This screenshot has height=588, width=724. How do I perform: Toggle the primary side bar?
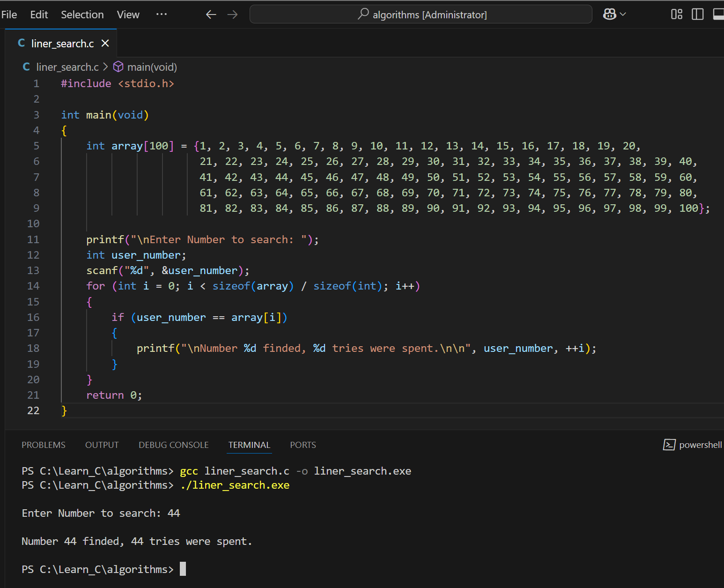(697, 15)
